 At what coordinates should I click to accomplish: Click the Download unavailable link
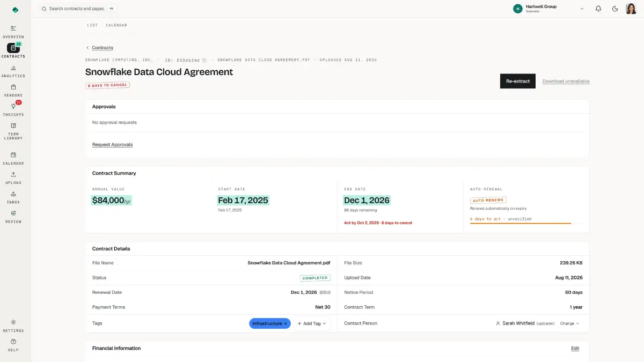coord(566,82)
